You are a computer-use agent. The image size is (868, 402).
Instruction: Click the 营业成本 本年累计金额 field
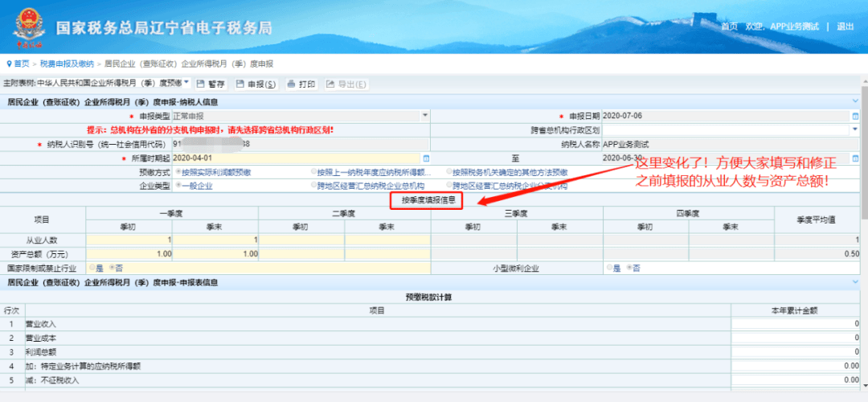pyautogui.click(x=796, y=338)
